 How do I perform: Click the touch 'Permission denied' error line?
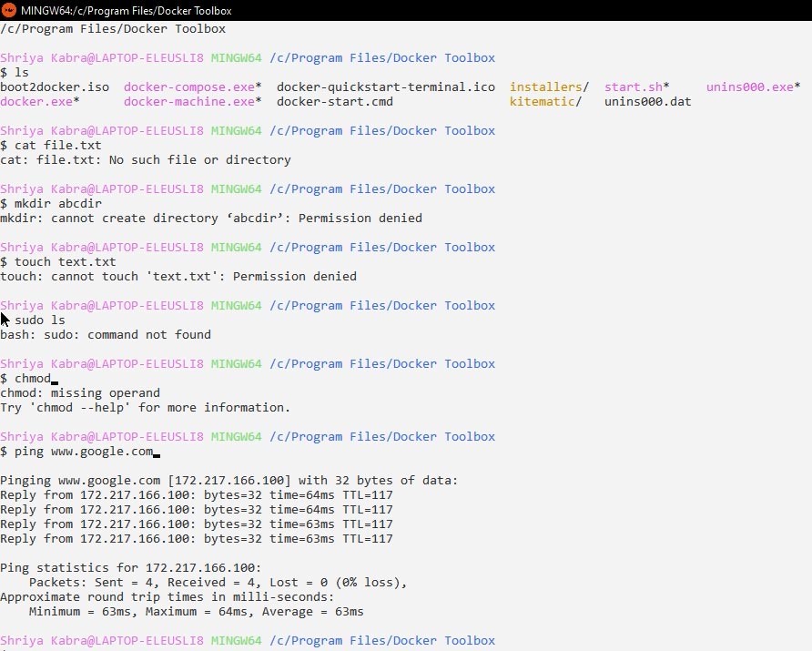[178, 276]
